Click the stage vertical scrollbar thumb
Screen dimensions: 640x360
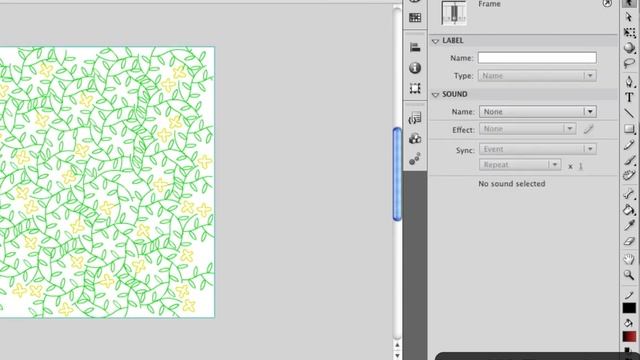click(x=397, y=174)
